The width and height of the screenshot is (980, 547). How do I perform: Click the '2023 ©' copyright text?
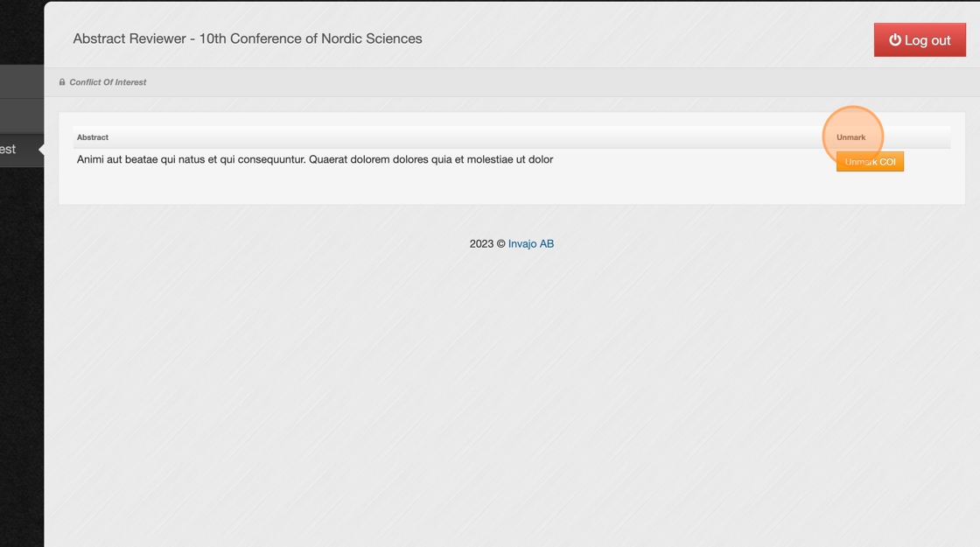(x=487, y=244)
